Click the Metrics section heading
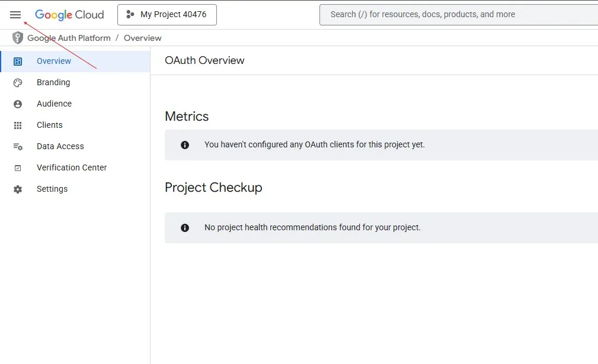Viewport: 598px width, 364px height. click(x=187, y=117)
